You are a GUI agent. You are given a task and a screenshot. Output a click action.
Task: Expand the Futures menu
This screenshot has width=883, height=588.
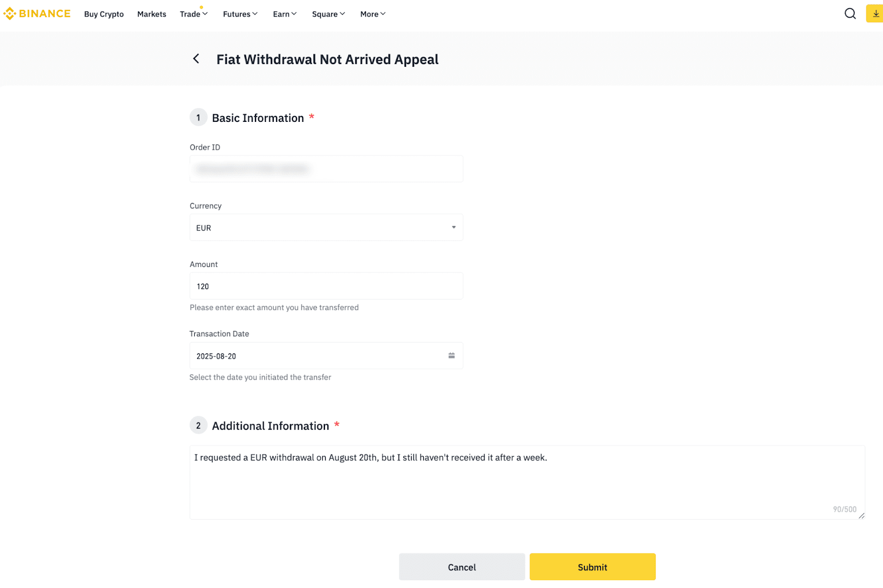pyautogui.click(x=240, y=14)
